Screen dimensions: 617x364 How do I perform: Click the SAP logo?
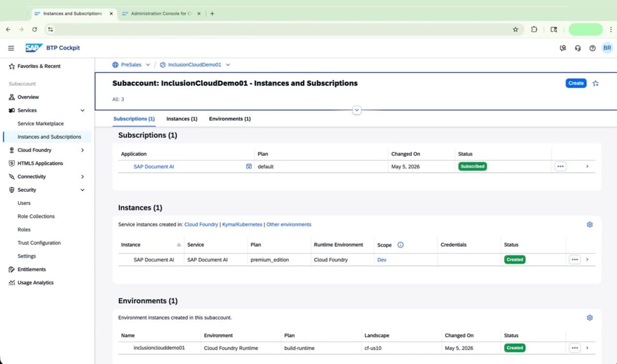(34, 48)
